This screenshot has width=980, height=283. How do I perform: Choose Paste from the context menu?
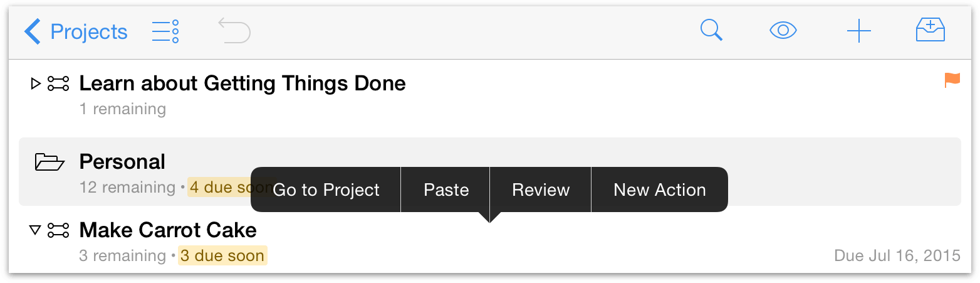446,190
